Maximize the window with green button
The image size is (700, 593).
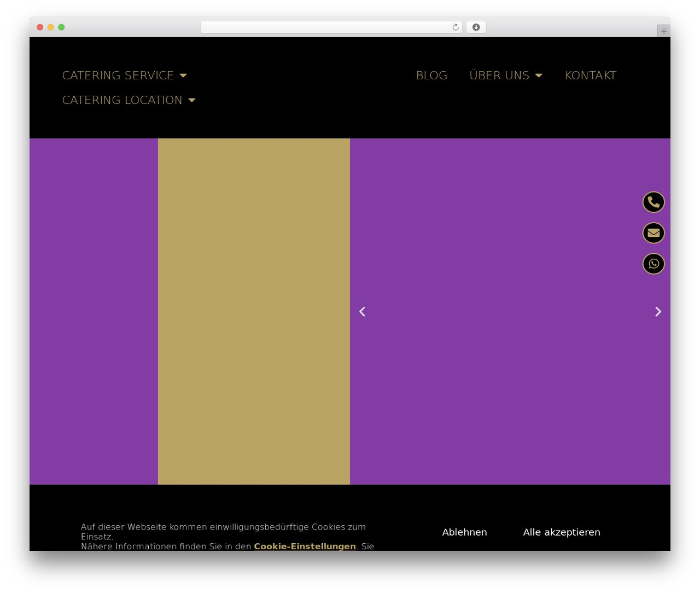[61, 27]
